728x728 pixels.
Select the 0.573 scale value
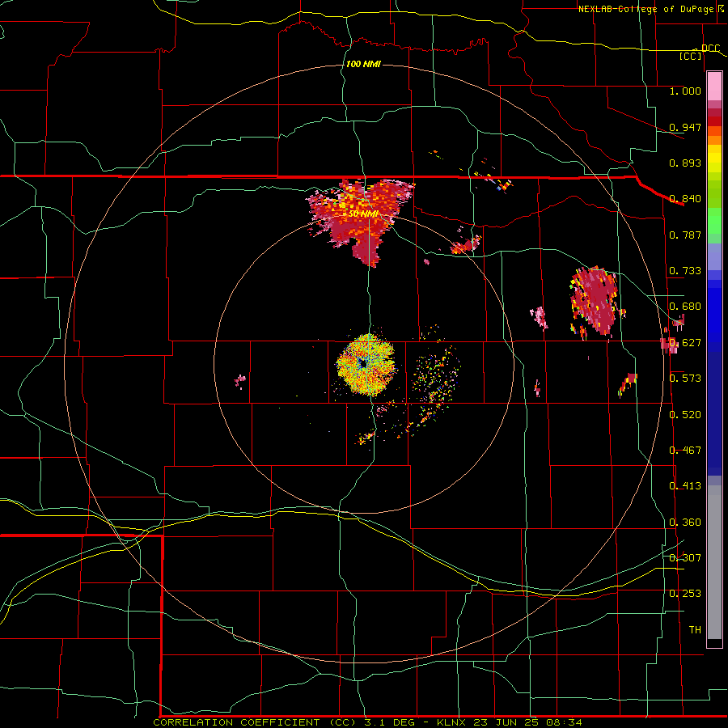coord(685,379)
